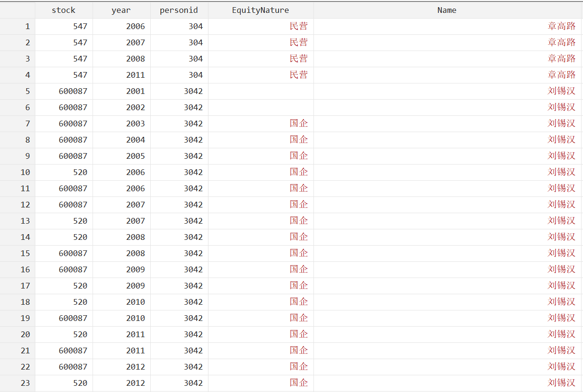Select row number 23

click(18, 383)
